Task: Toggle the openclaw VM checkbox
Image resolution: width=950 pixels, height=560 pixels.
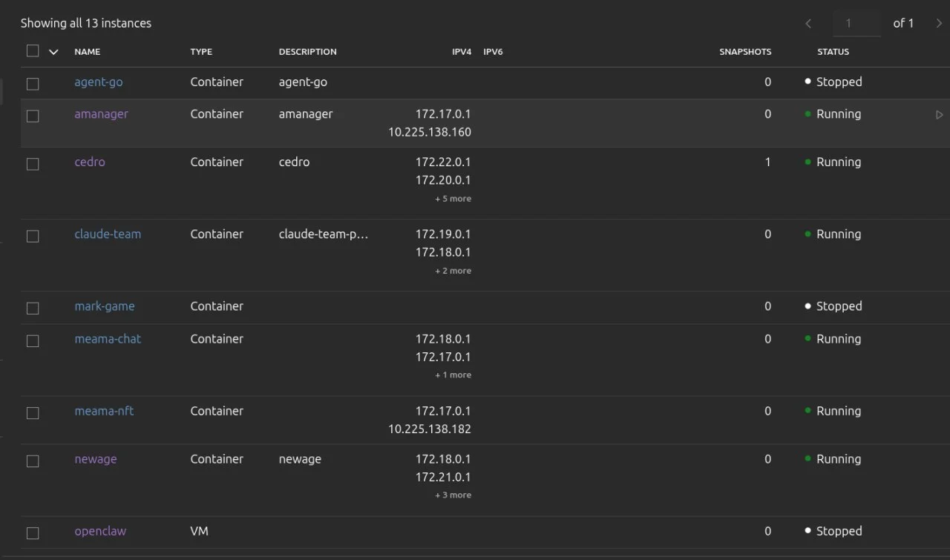Action: [x=33, y=533]
